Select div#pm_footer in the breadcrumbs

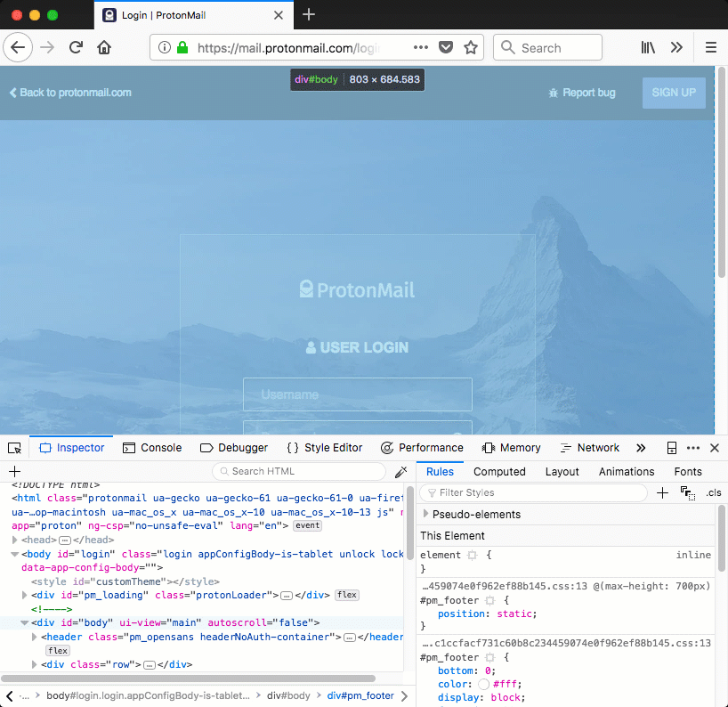pos(360,695)
